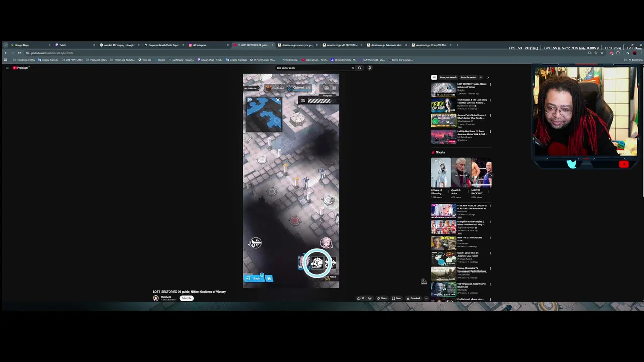Screen dimensions: 644x362
Task: Switch to the comiket 107 cosplay Google tab
Action: point(119,45)
